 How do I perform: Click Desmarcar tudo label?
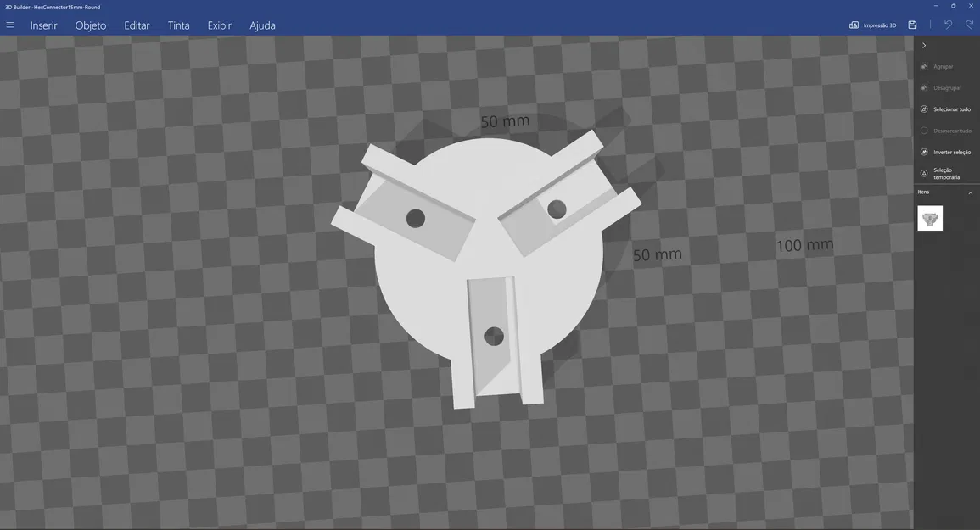pyautogui.click(x=953, y=131)
